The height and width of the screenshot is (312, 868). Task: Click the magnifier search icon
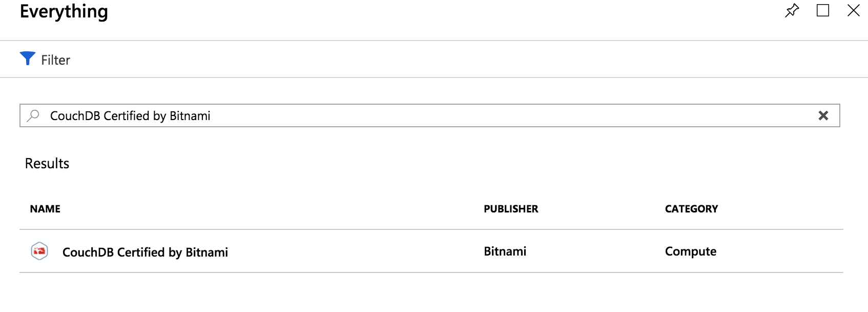[33, 115]
